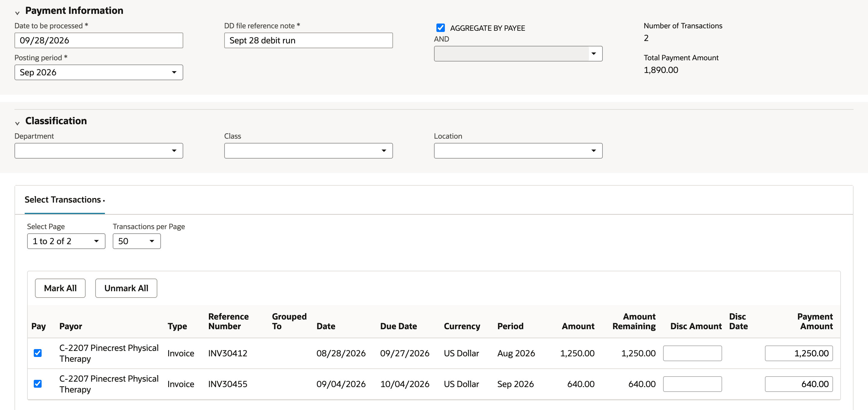Open the Location dropdown
Viewport: 868px width, 410px height.
coord(518,151)
